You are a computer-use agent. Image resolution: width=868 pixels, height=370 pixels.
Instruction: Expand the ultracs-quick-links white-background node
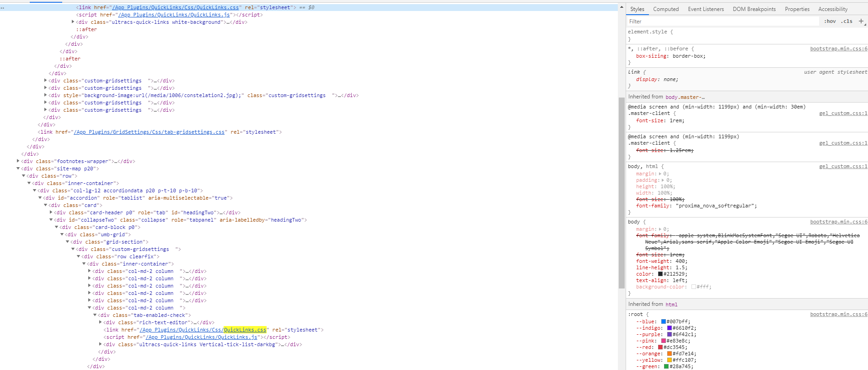coord(73,22)
